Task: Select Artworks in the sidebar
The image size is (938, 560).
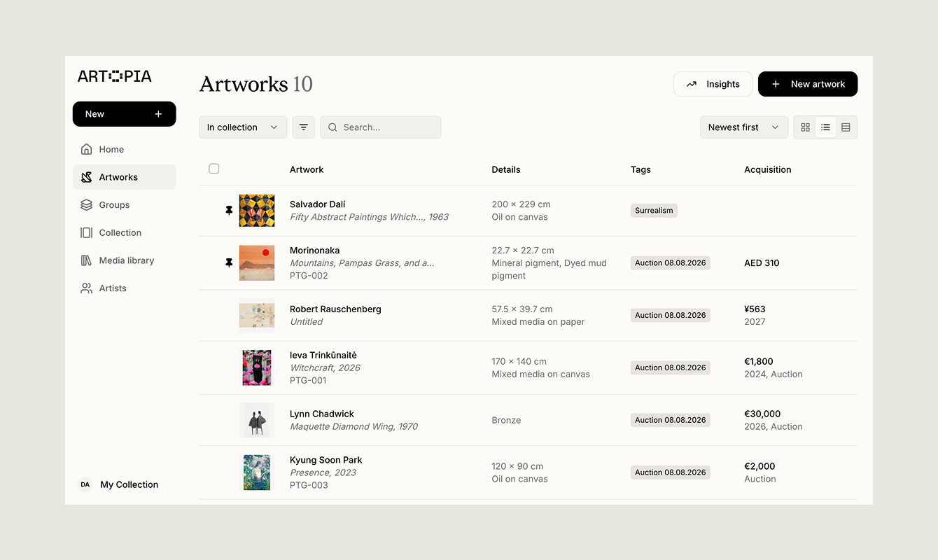Action: pyautogui.click(x=124, y=177)
